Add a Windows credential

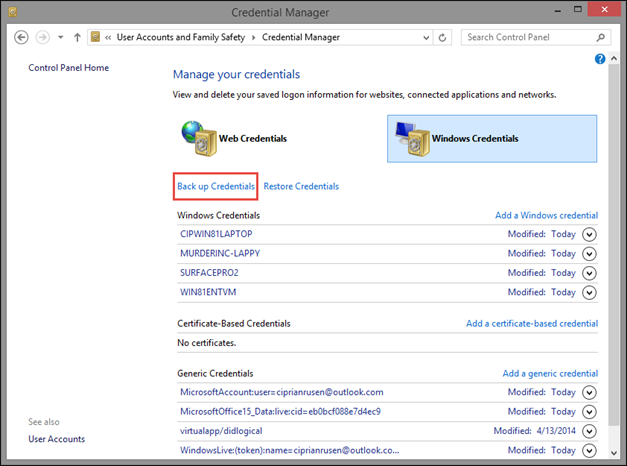547,215
